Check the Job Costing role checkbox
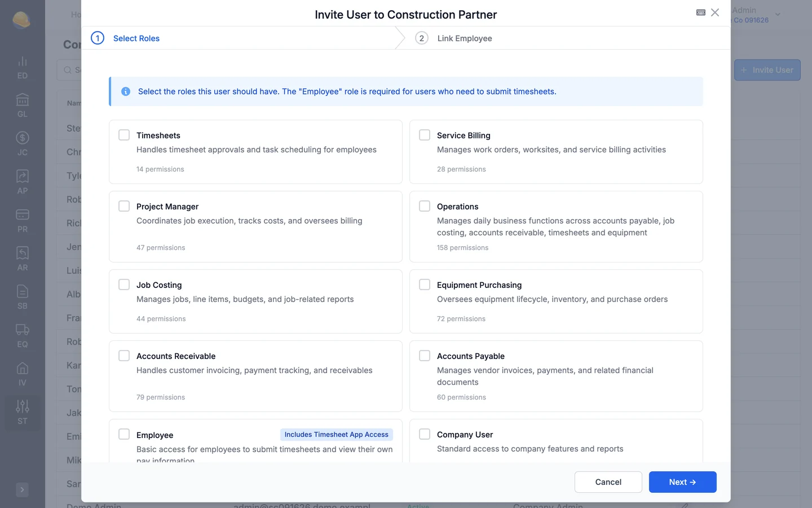 pyautogui.click(x=124, y=284)
